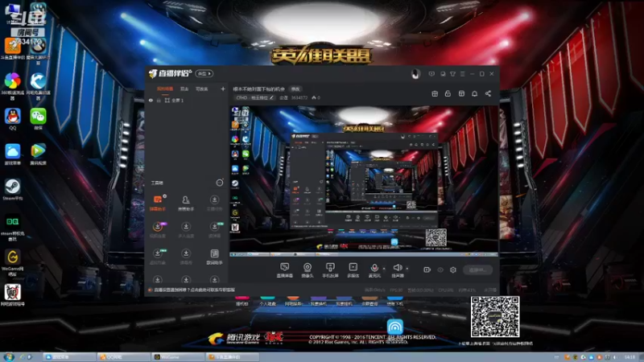Switch to the WeGame taskbar item
The height and width of the screenshot is (362, 644).
point(178,357)
